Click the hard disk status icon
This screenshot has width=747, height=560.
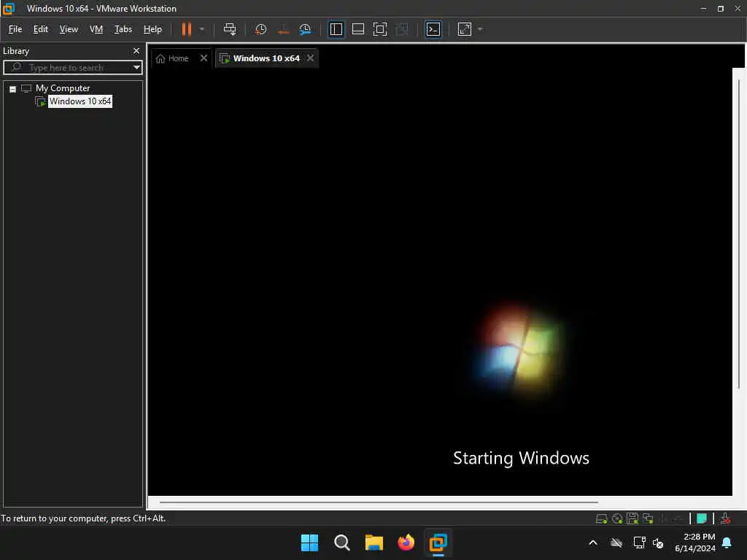pyautogui.click(x=602, y=519)
